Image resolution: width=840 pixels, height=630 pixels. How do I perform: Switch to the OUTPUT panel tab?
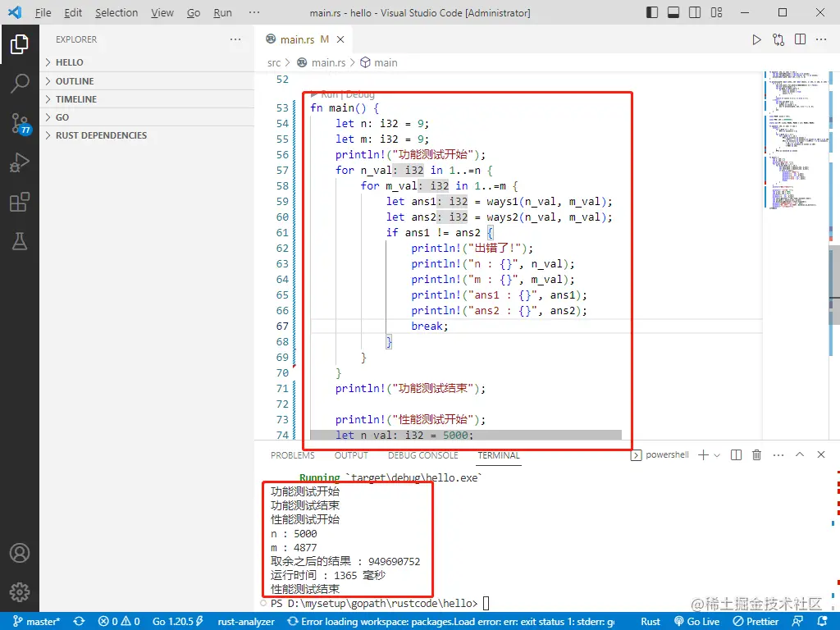[351, 455]
